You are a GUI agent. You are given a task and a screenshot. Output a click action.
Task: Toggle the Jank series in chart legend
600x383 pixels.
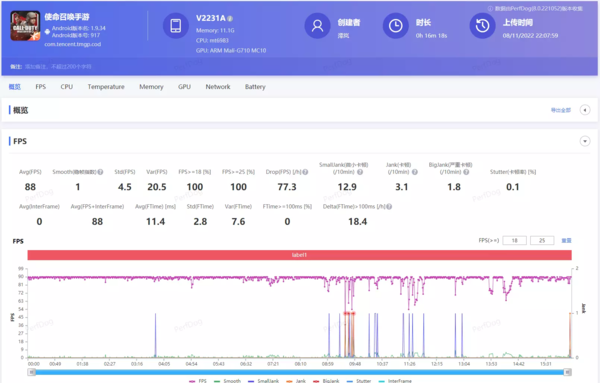(296, 381)
